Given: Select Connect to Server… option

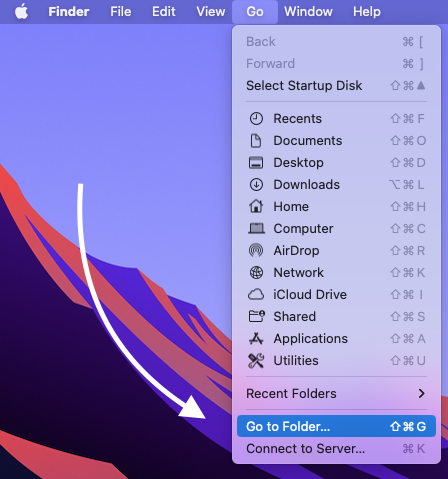Looking at the screenshot, I should (336, 449).
